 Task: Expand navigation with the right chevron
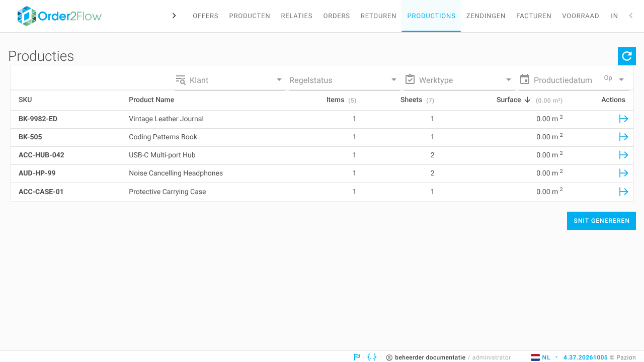(174, 16)
